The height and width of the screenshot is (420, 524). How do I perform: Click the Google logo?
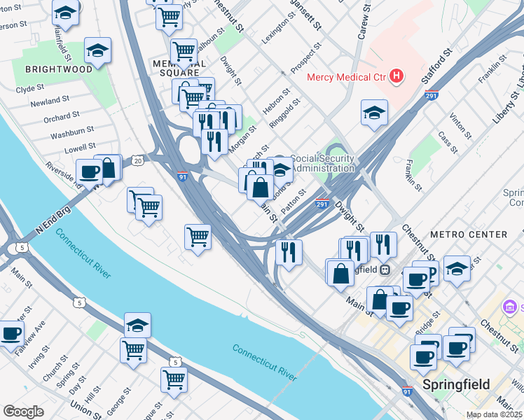click(23, 412)
